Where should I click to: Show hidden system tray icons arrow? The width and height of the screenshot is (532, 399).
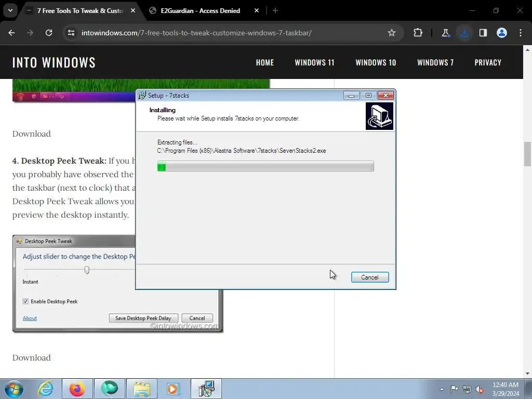tap(442, 389)
